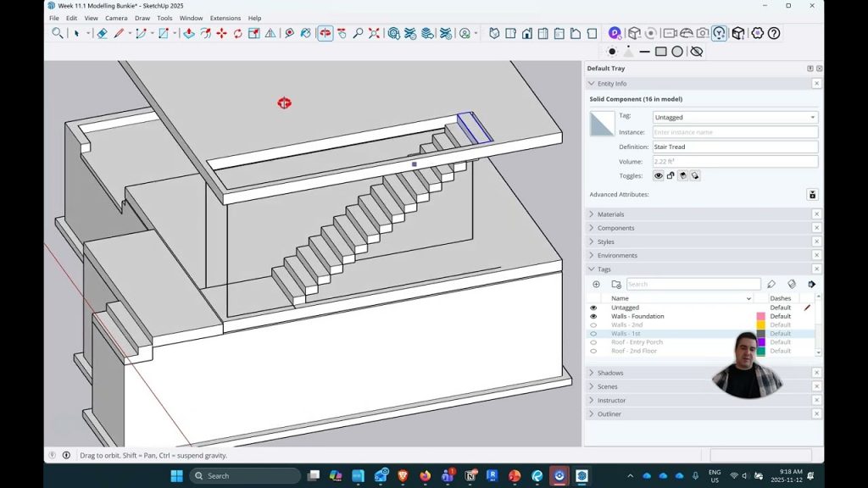This screenshot has width=868, height=488.
Task: Click the Zoom Extents icon
Action: (x=374, y=34)
